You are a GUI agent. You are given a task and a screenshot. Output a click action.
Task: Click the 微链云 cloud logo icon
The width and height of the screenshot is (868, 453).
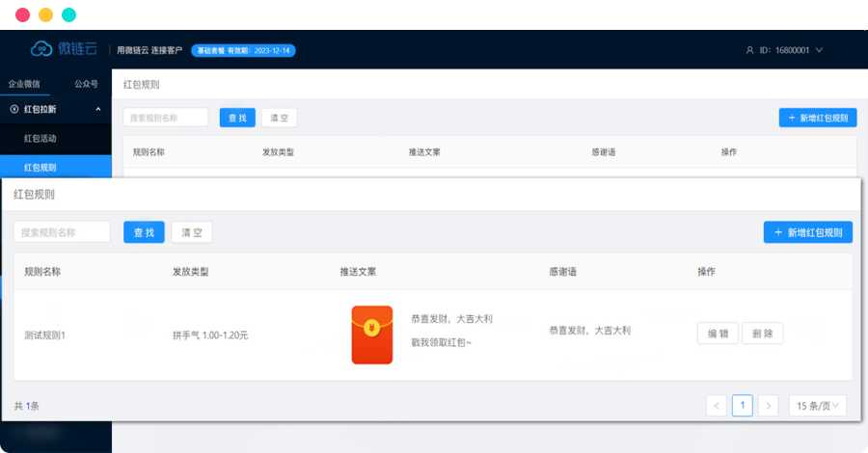click(41, 49)
